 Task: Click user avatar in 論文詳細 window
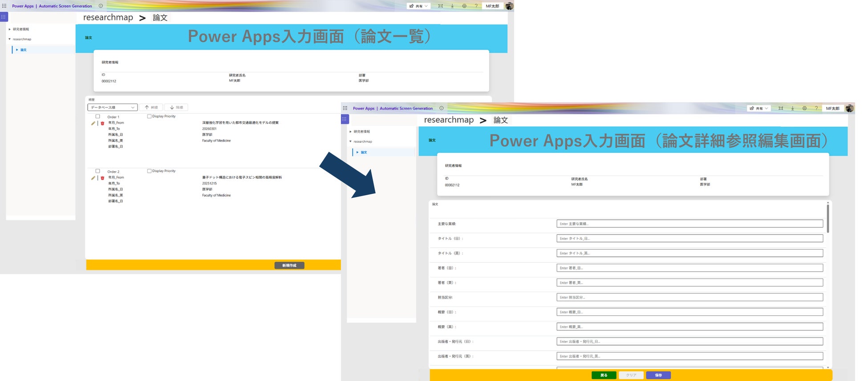850,108
